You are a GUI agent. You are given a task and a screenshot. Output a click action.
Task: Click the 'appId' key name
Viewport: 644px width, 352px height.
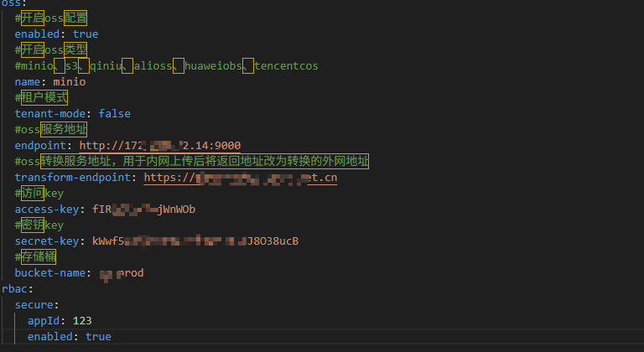[44, 321]
